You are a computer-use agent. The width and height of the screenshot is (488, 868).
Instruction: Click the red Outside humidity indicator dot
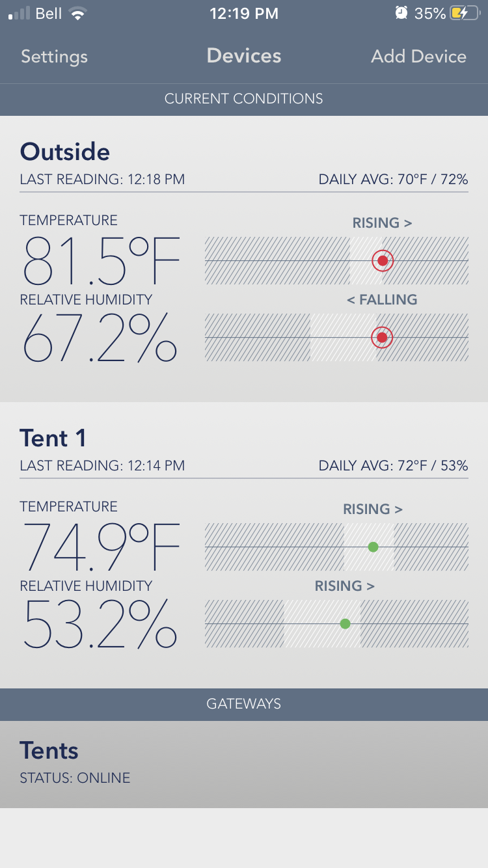pyautogui.click(x=383, y=338)
